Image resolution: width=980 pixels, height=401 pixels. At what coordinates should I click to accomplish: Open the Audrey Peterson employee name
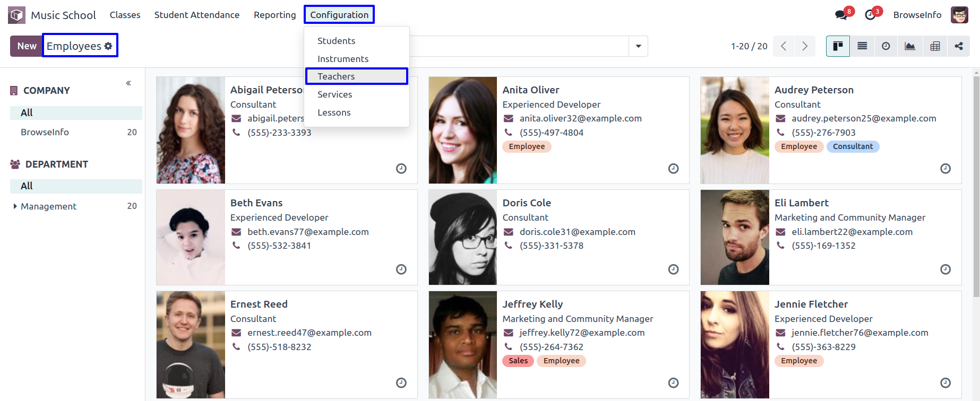814,90
